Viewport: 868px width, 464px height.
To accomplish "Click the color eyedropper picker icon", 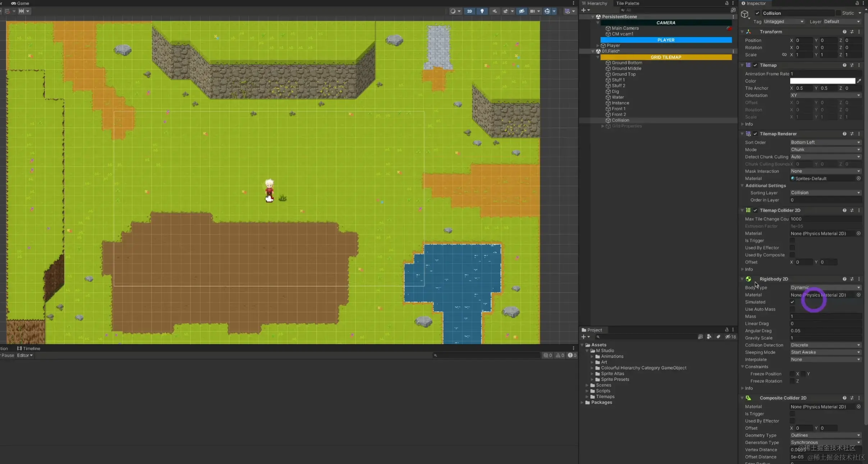I will (x=859, y=81).
